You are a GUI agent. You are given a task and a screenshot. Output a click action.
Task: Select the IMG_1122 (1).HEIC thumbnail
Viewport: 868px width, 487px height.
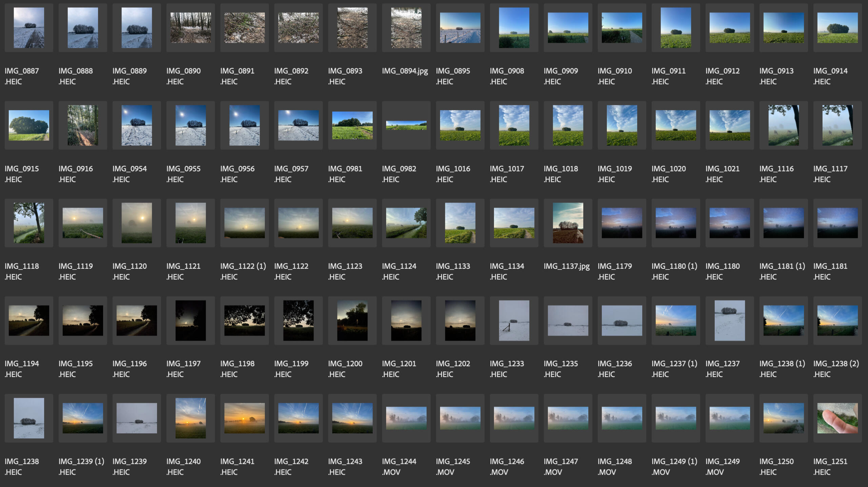(244, 223)
